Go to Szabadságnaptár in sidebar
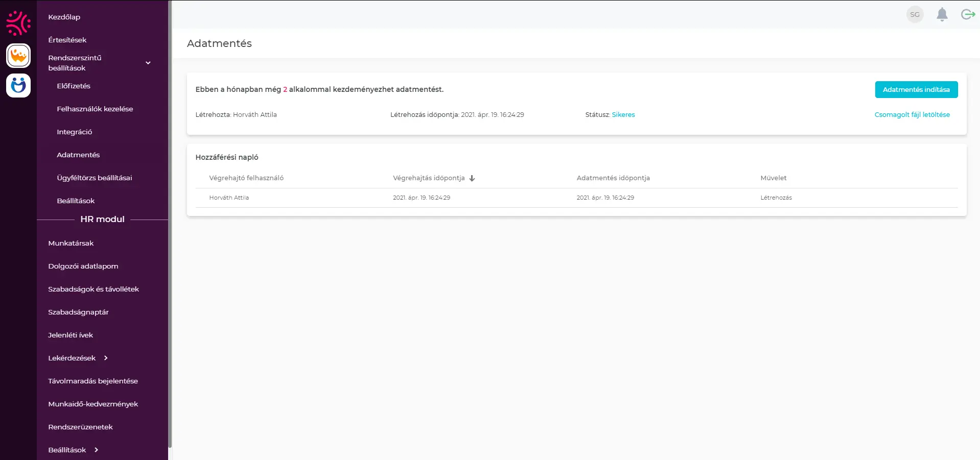Screen dimensions: 980x460 click(78, 312)
